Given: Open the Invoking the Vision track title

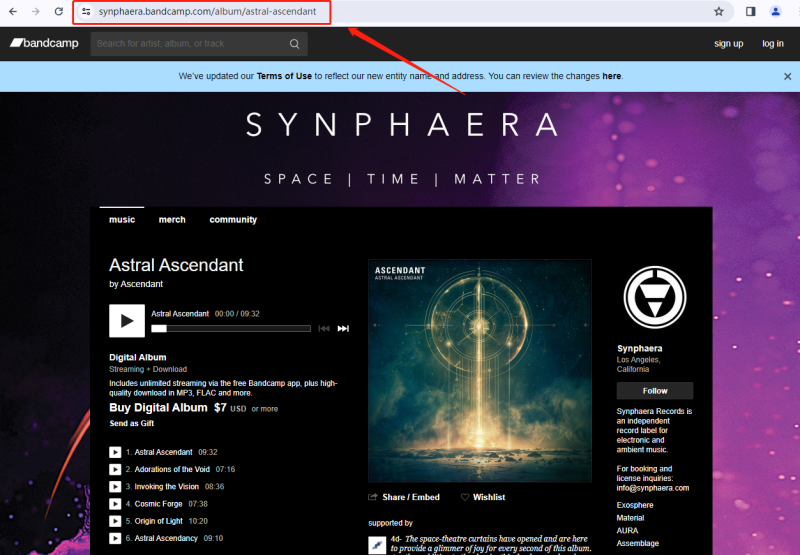Looking at the screenshot, I should [166, 487].
